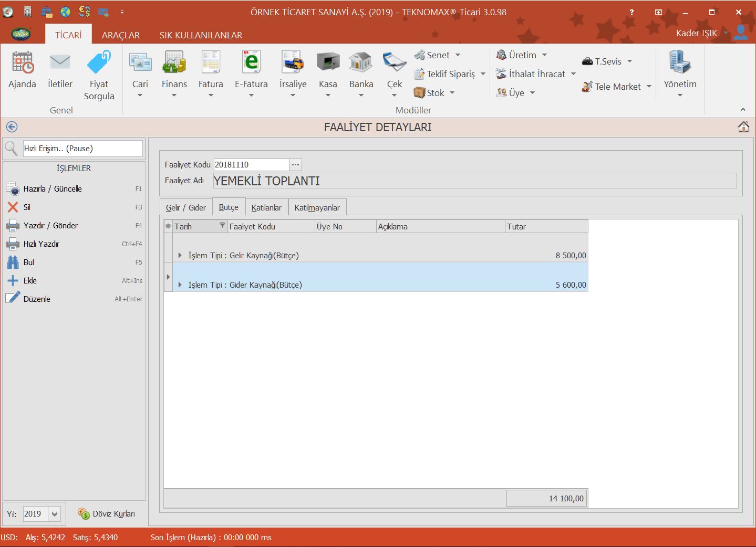756x547 pixels.
Task: Open the Yönetim building icon
Action: point(680,63)
